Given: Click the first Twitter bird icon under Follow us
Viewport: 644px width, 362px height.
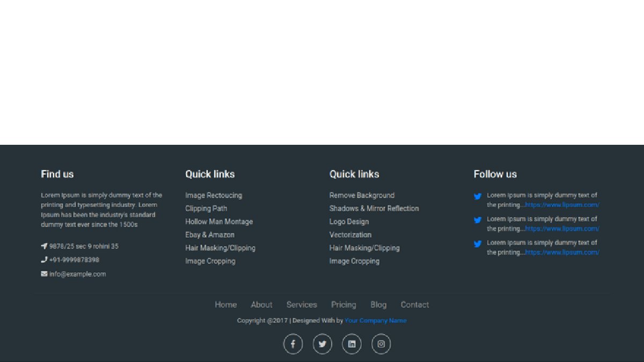Looking at the screenshot, I should tap(478, 196).
